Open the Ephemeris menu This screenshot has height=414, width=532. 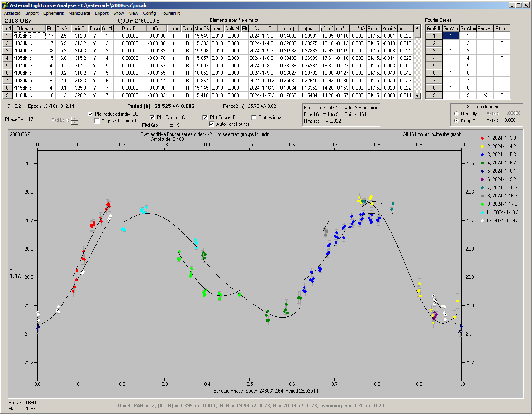click(x=54, y=13)
